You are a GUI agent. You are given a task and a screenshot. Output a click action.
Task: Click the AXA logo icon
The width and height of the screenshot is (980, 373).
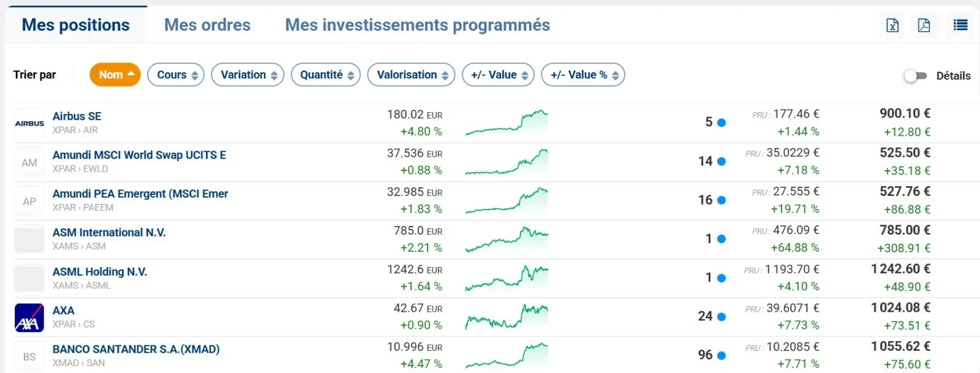click(29, 317)
